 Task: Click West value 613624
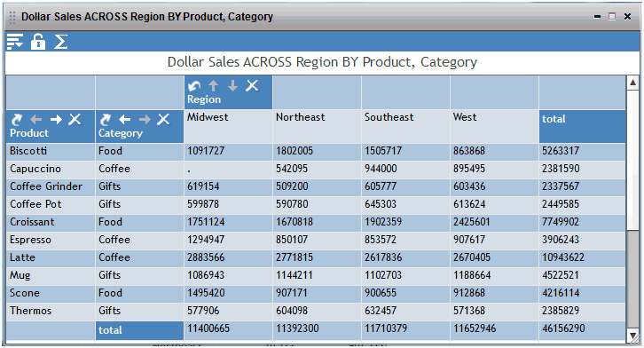click(x=469, y=204)
